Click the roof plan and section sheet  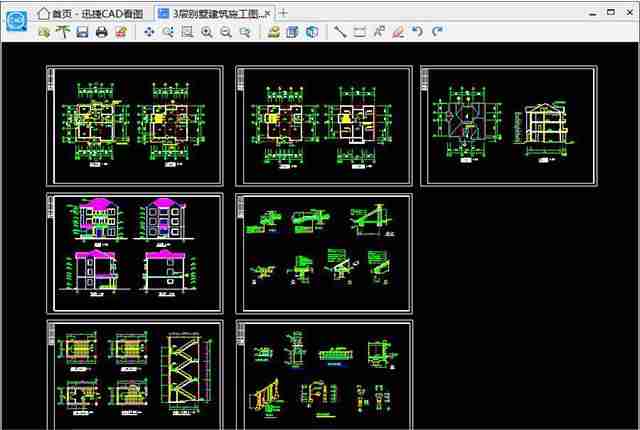tap(509, 126)
